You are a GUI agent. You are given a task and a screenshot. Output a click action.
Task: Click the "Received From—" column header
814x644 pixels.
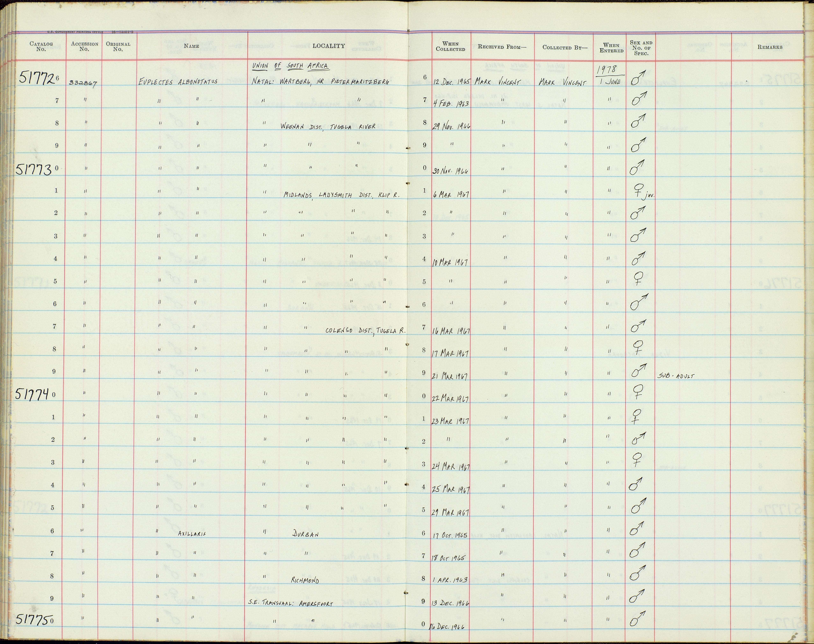pyautogui.click(x=501, y=47)
